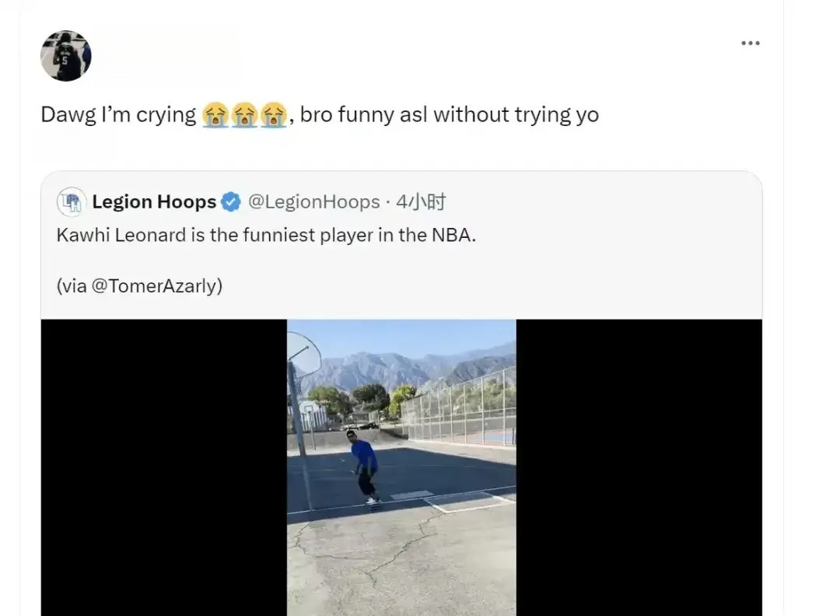Click the black letterbox right of video
840x616 pixels.
(639, 467)
